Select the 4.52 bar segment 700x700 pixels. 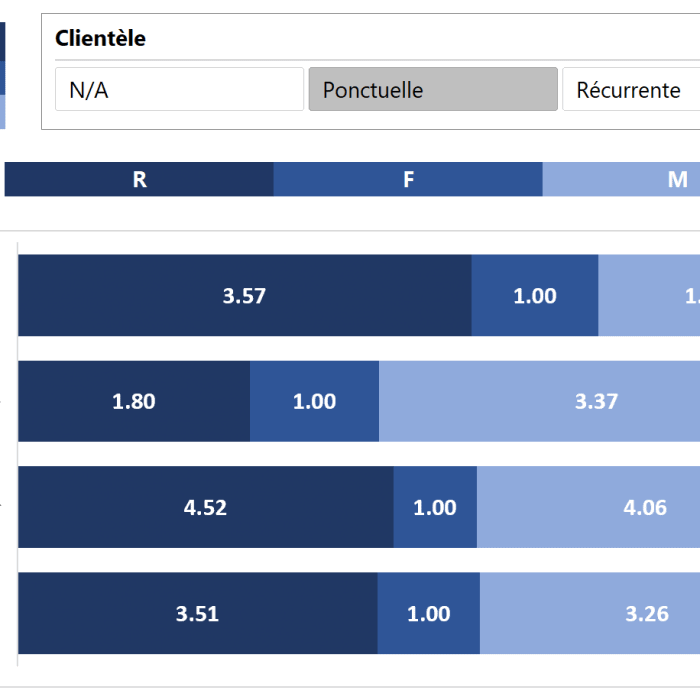[205, 507]
